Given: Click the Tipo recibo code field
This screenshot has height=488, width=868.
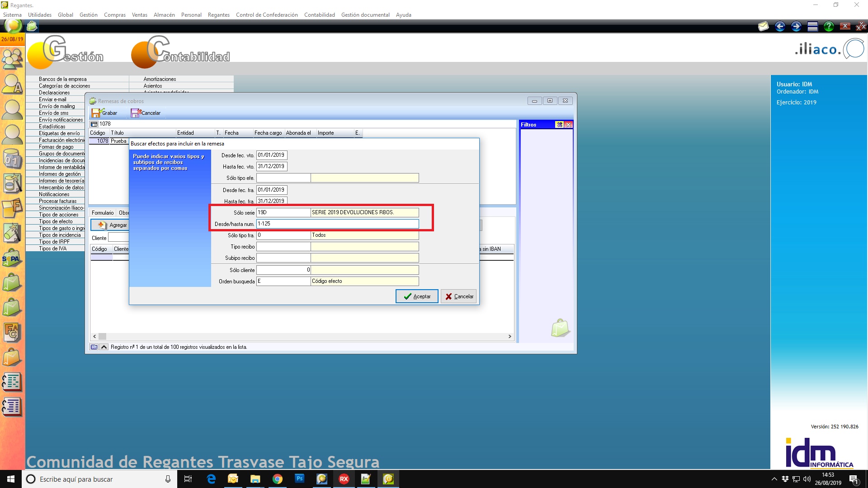Looking at the screenshot, I should click(283, 247).
